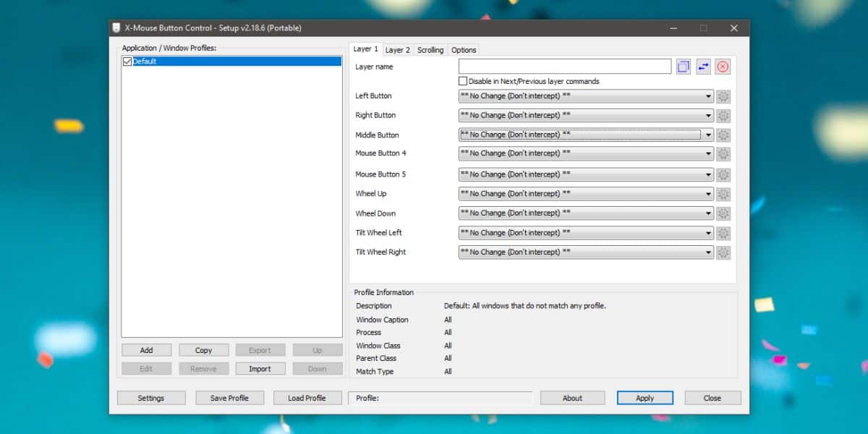Click the profile Description text
The width and height of the screenshot is (868, 434).
tap(525, 306)
